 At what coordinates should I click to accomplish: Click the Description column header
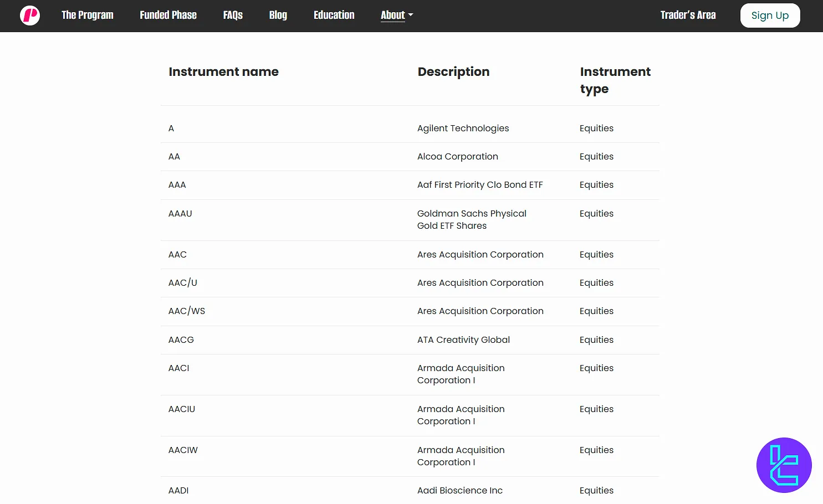tap(453, 72)
